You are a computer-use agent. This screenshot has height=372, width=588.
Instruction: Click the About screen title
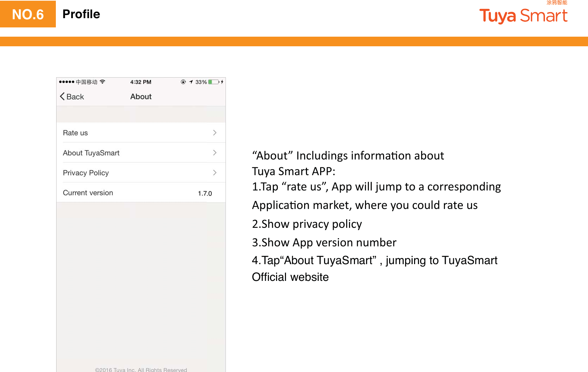(141, 96)
